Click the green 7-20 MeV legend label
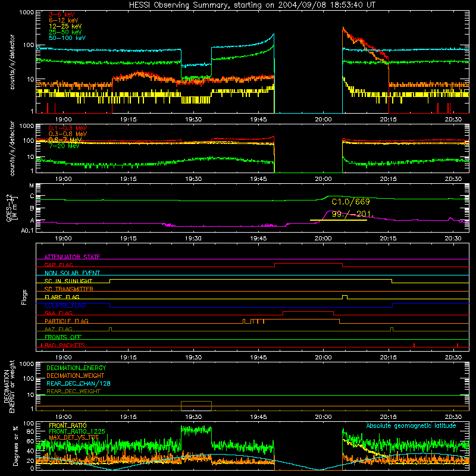This screenshot has height=476, width=476. [x=64, y=146]
